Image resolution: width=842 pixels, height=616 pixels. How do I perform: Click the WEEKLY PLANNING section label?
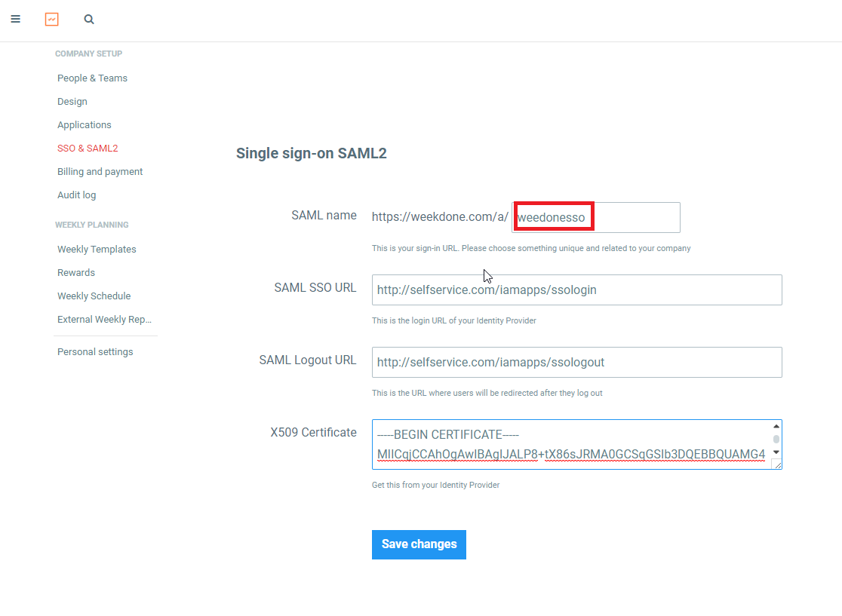92,225
